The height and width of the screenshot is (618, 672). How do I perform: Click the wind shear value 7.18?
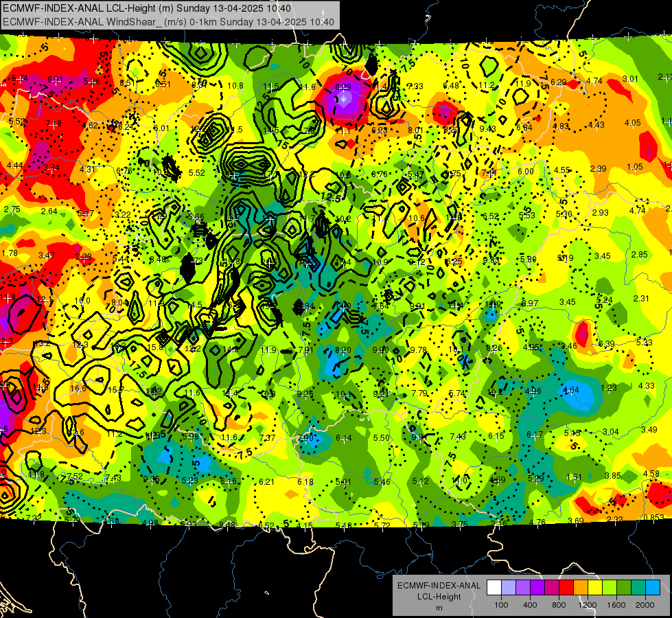(54, 124)
